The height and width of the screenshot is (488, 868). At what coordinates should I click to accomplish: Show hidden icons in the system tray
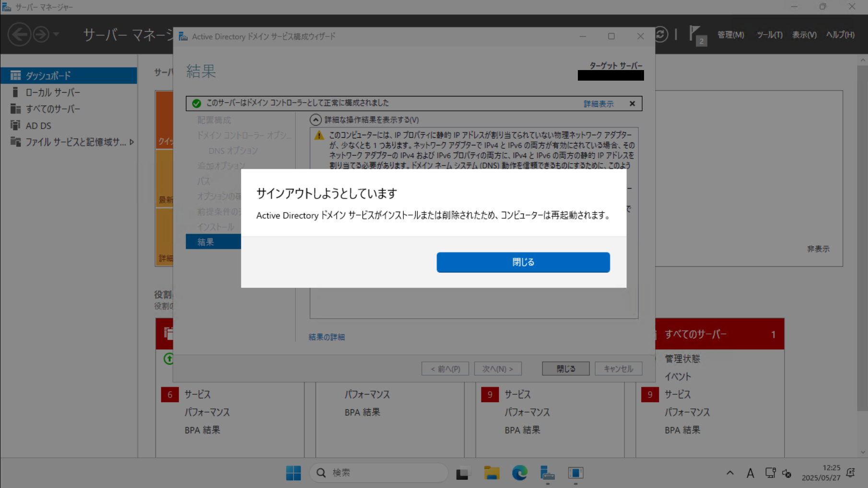pyautogui.click(x=729, y=473)
